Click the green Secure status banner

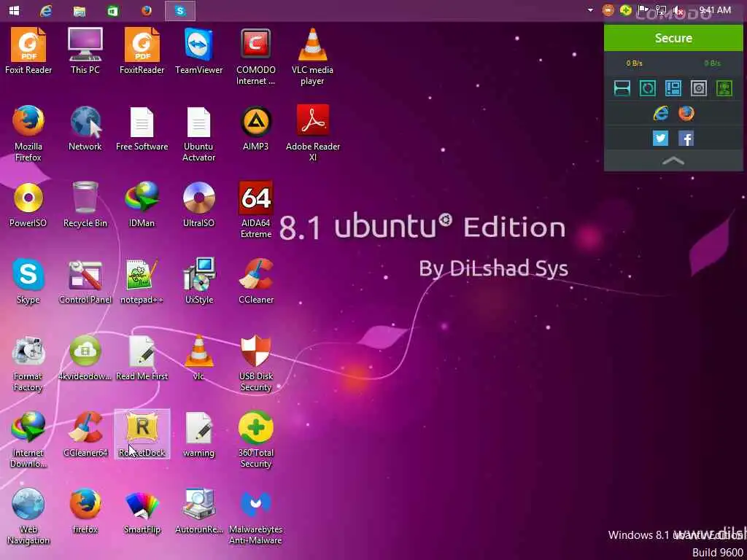[x=673, y=38]
